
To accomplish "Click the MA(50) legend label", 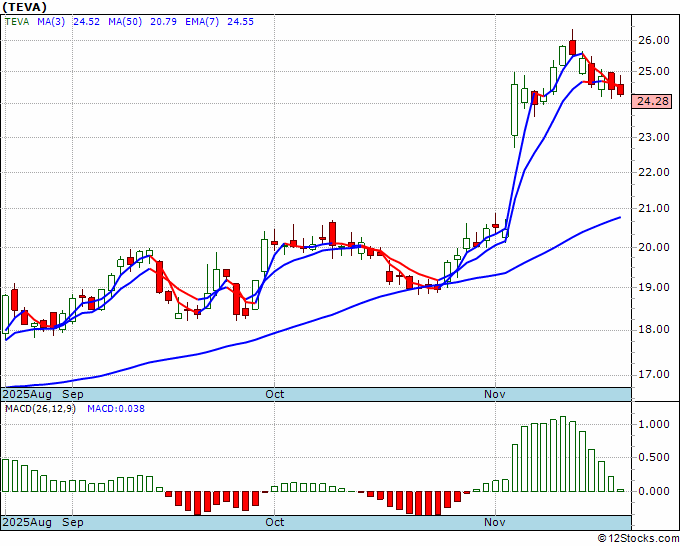I will 125,22.
